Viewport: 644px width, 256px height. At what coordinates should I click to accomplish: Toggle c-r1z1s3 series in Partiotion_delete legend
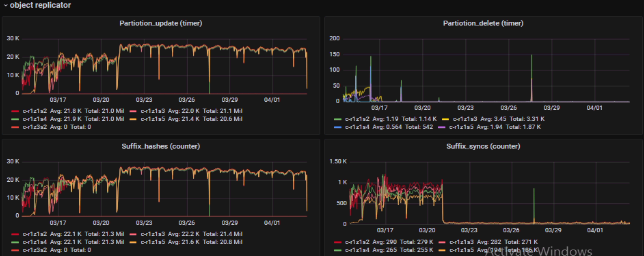click(x=465, y=119)
